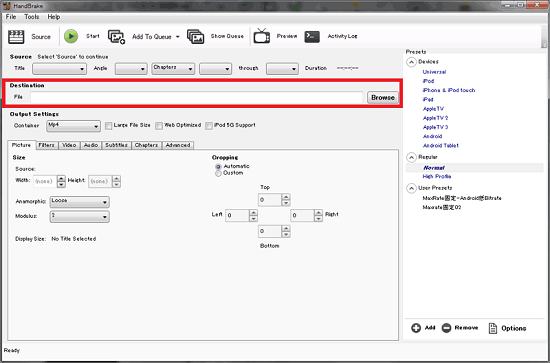This screenshot has height=363, width=550.
Task: Increase the Width stepper value
Action: (61, 179)
